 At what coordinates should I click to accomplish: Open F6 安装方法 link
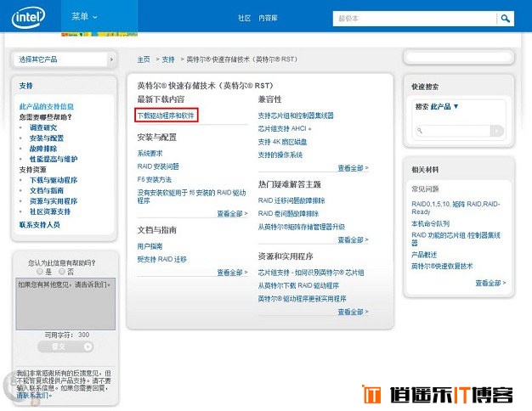coord(154,180)
